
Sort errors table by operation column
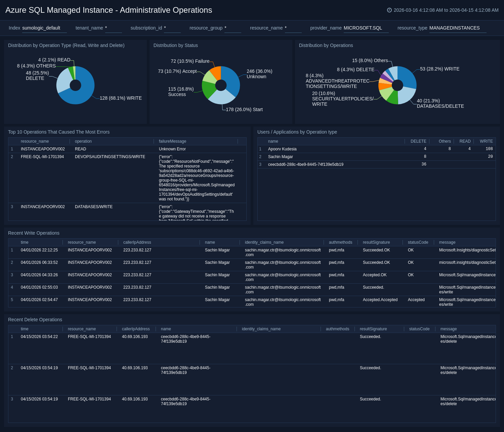[x=83, y=141]
